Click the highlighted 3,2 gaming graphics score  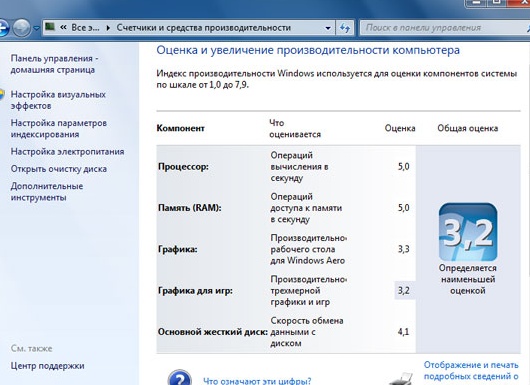point(404,290)
